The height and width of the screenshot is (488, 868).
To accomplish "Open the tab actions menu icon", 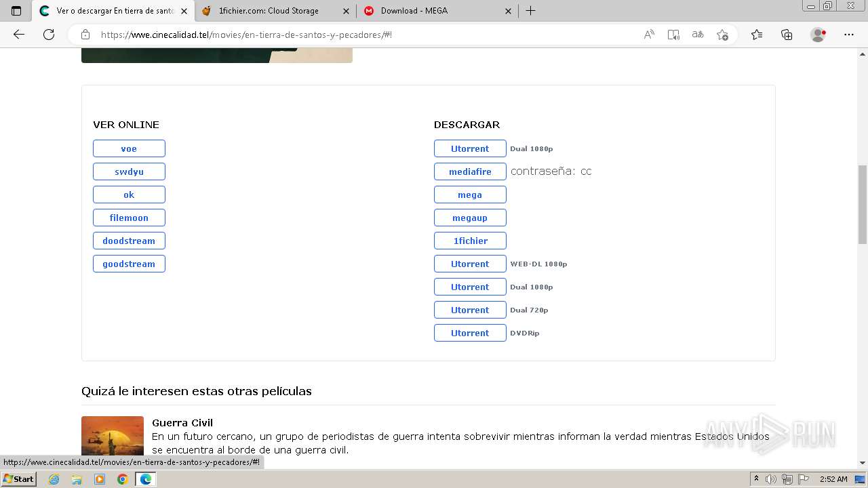I will (16, 11).
